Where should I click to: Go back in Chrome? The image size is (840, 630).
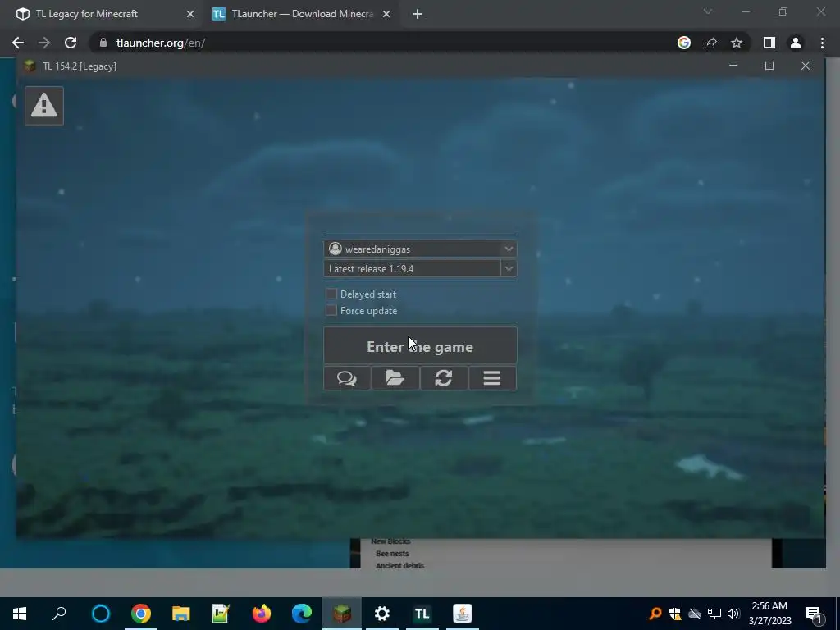point(18,43)
